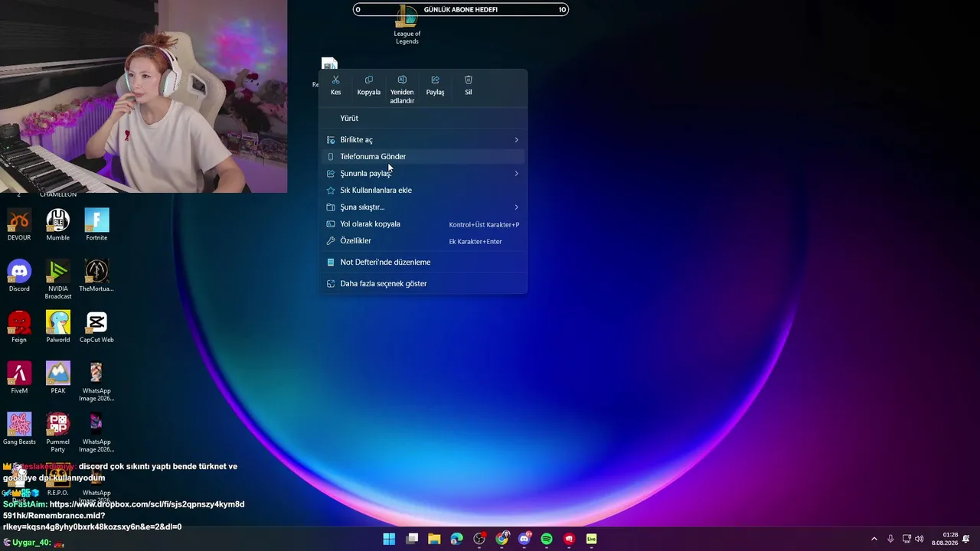
Task: Switch to Chrome on the taskbar
Action: click(501, 539)
